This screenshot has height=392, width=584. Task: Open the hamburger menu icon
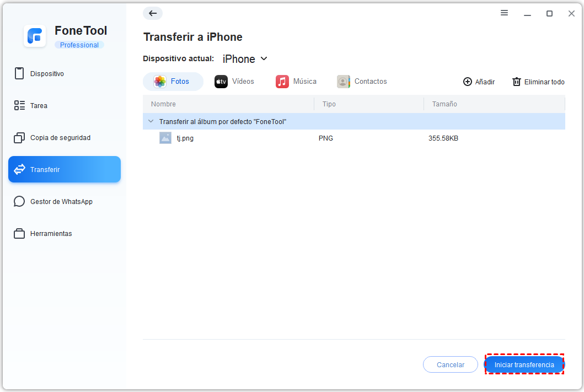pos(504,13)
